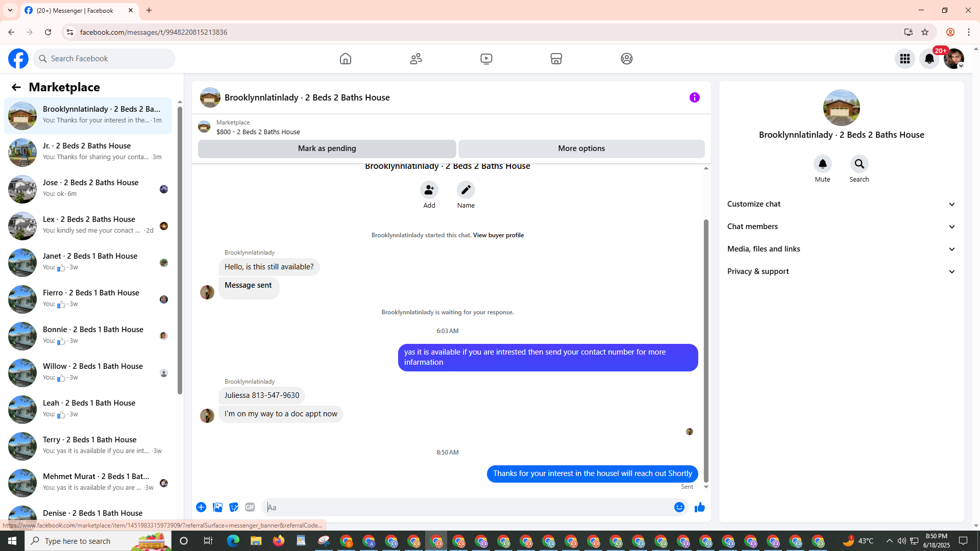Viewport: 980px width, 551px height.
Task: Open the Friends tab icon
Action: pos(416,59)
